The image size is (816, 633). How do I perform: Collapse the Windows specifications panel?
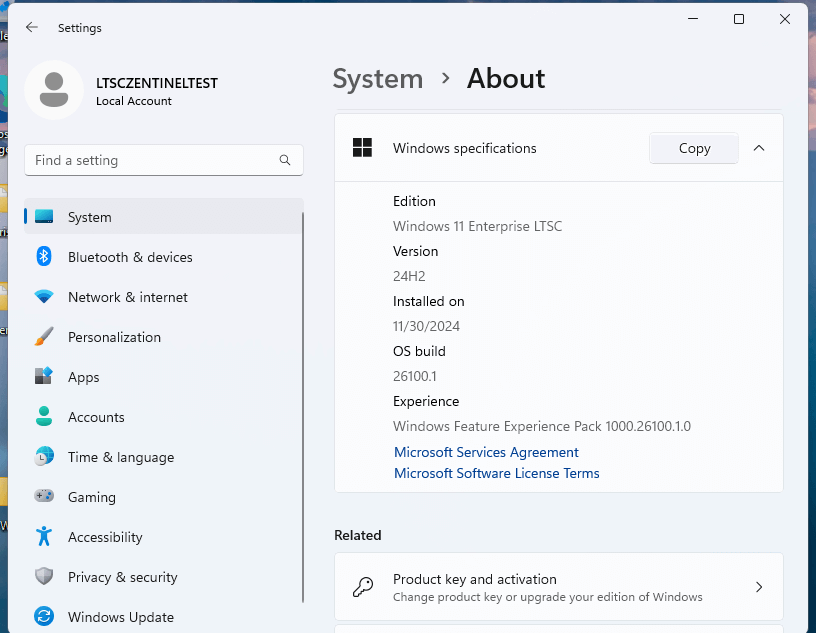759,148
